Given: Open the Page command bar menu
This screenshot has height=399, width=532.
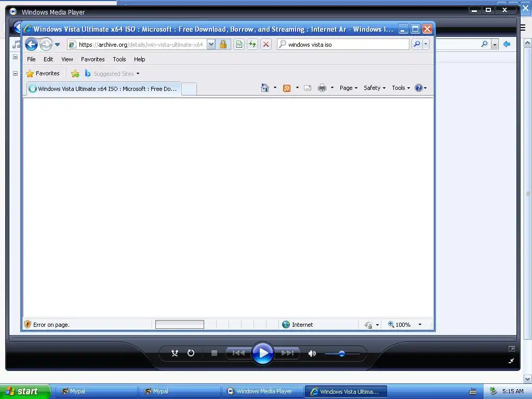Looking at the screenshot, I should tap(349, 88).
